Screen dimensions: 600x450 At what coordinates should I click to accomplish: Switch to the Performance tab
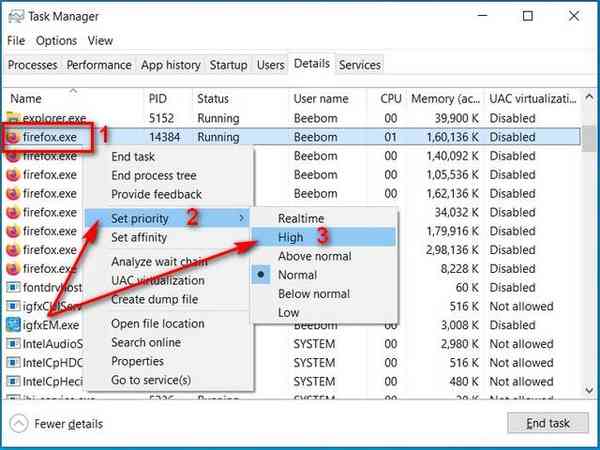98,65
